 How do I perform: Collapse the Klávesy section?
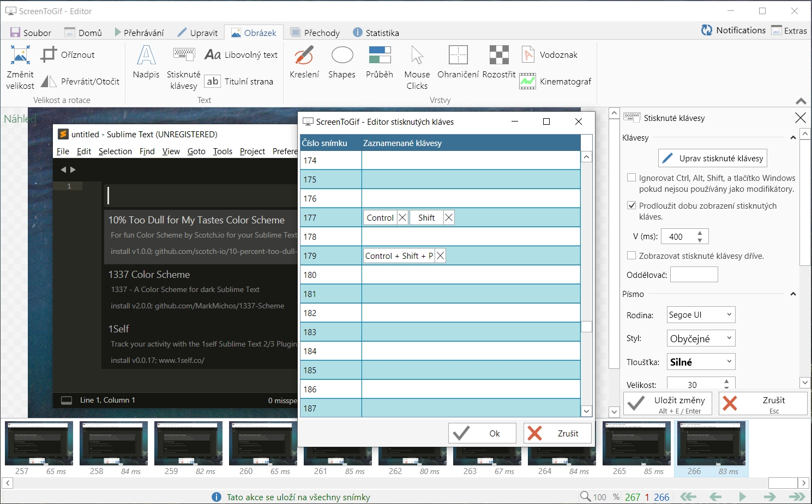pos(793,138)
